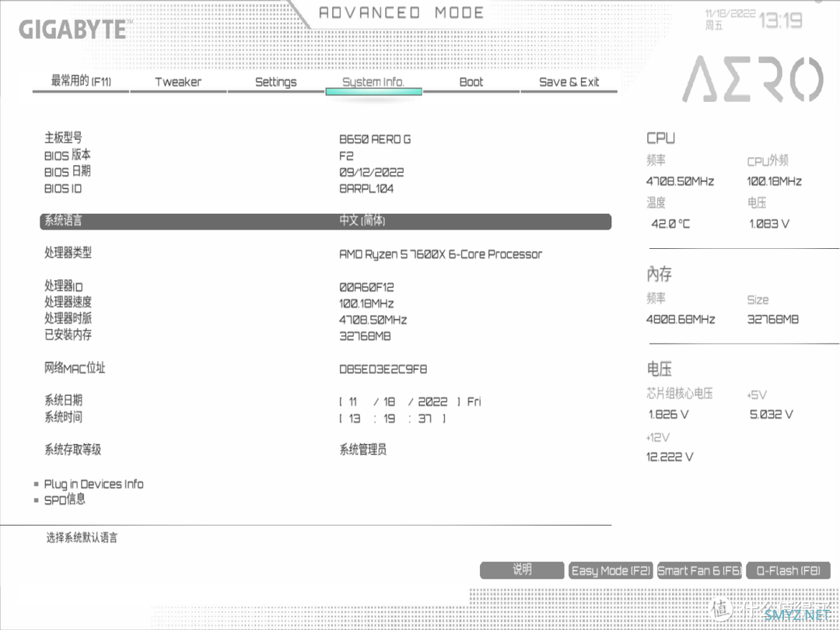Click the B650 AERO G value

pos(375,139)
